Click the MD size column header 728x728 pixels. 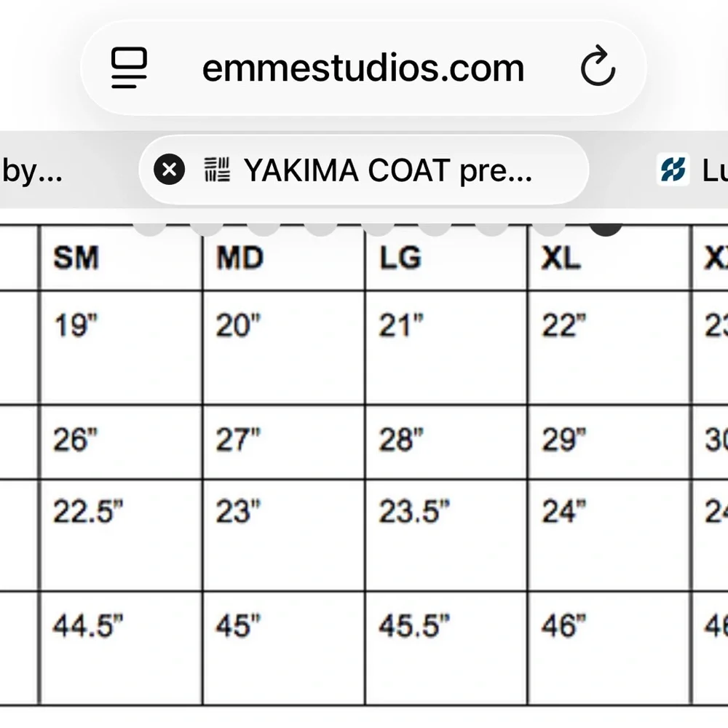click(240, 258)
